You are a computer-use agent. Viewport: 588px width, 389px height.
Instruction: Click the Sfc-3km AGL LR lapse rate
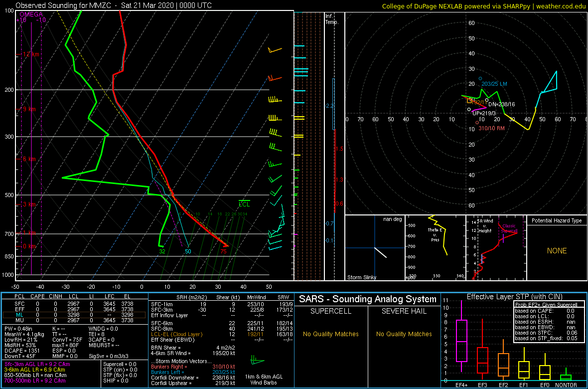point(37,365)
